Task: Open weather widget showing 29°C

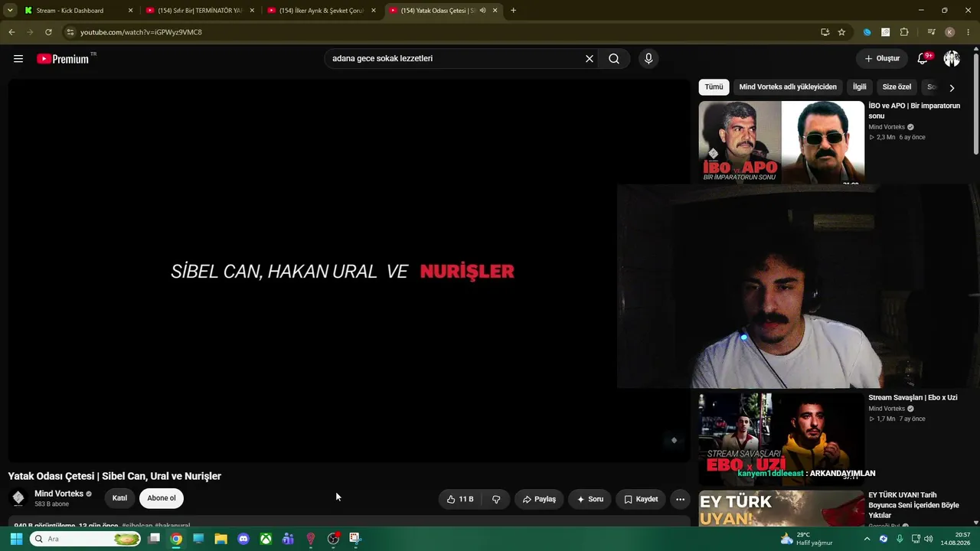Action: [806, 539]
